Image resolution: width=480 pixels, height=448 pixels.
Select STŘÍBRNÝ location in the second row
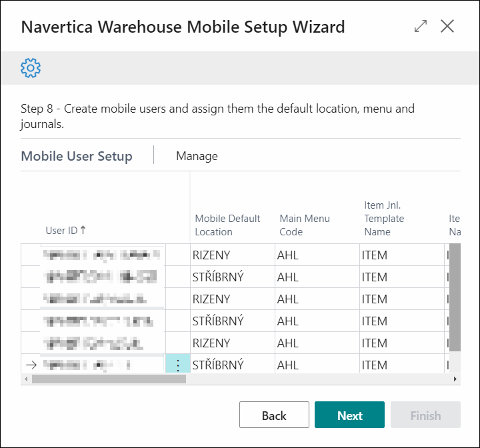[x=233, y=277]
